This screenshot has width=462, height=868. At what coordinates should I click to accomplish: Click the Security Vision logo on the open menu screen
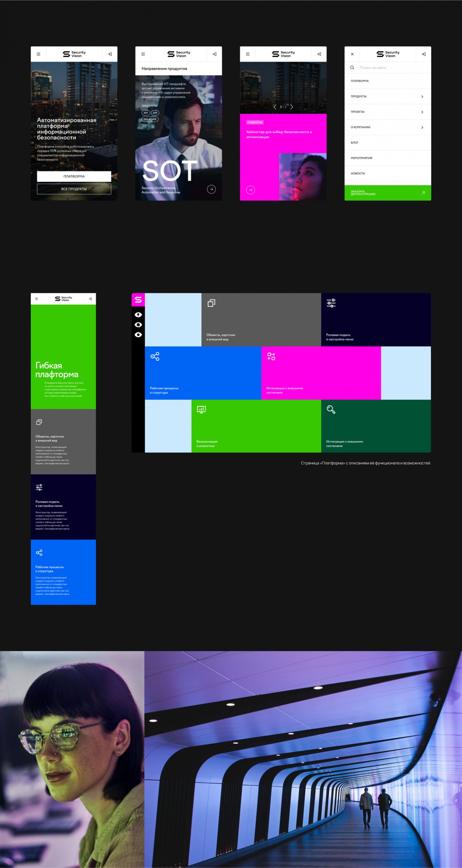(388, 54)
